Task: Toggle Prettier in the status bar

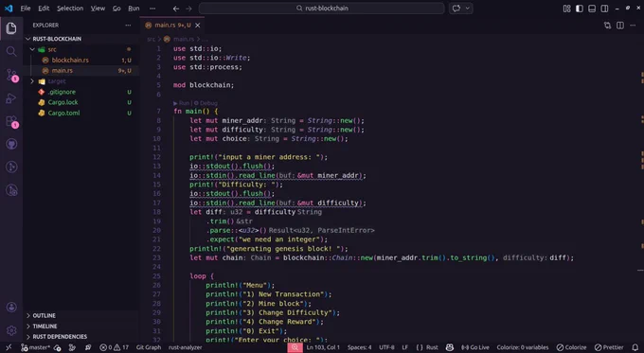Action: pos(609,347)
